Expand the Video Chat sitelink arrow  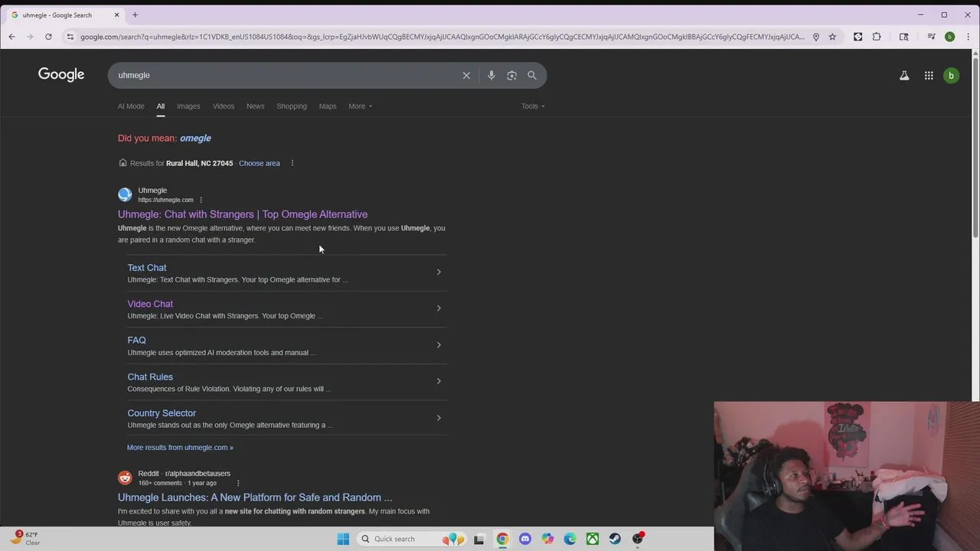pos(439,308)
